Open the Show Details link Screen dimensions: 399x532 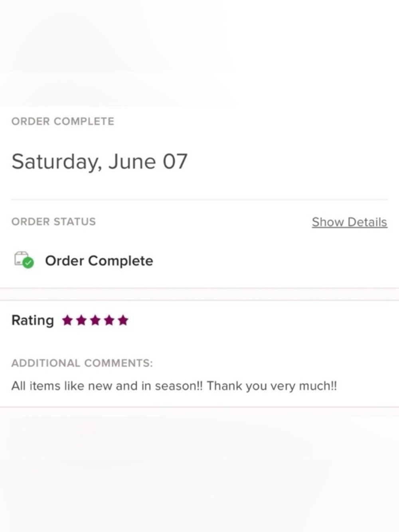pyautogui.click(x=350, y=222)
